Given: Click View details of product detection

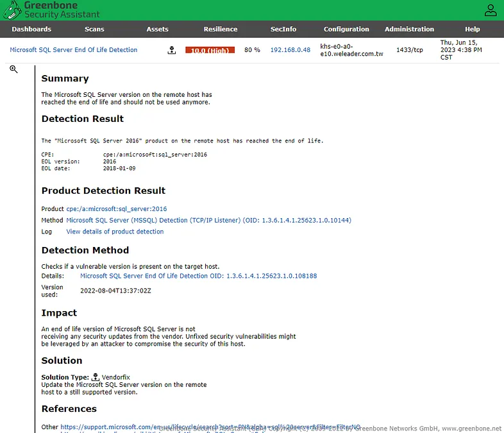Looking at the screenshot, I should [115, 232].
